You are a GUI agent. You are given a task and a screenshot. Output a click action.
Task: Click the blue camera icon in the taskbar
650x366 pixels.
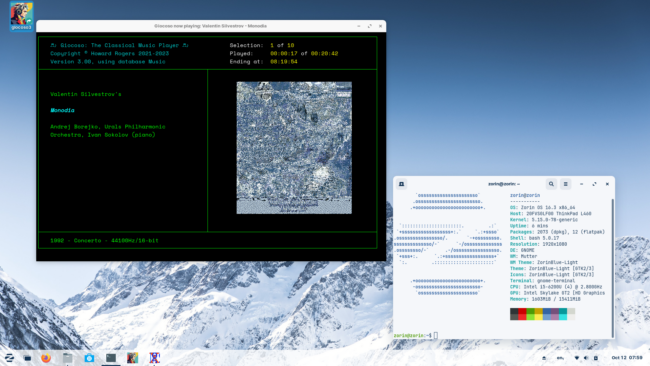pyautogui.click(x=89, y=358)
